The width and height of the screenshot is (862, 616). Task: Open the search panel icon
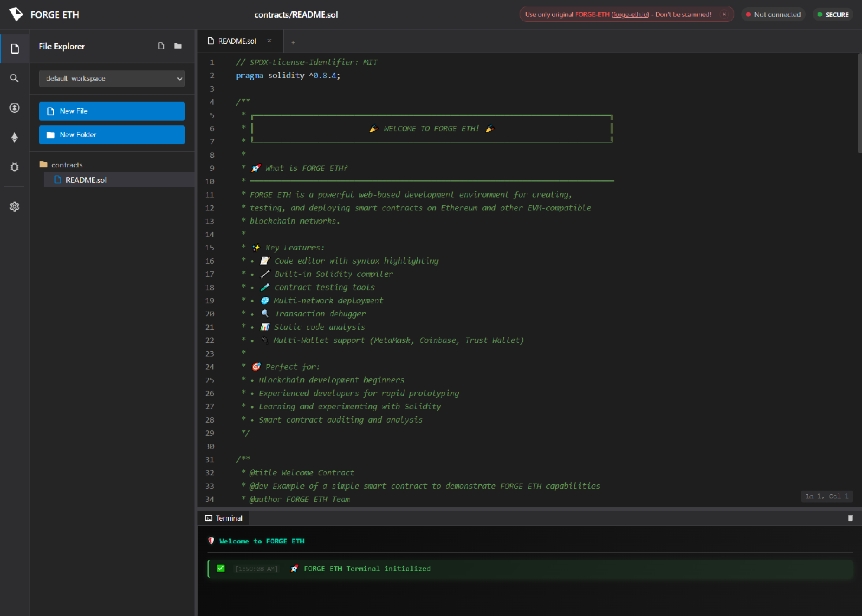(15, 78)
